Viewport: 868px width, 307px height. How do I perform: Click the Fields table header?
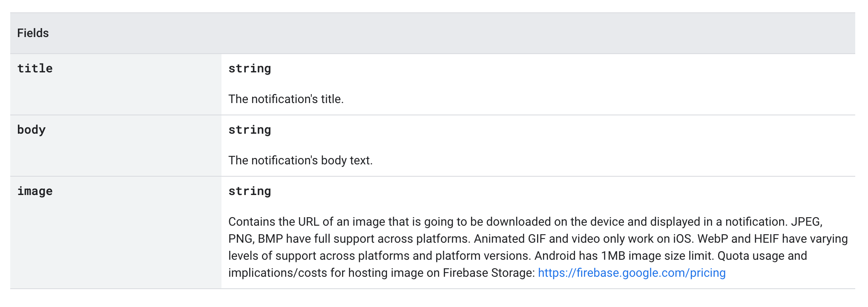33,33
